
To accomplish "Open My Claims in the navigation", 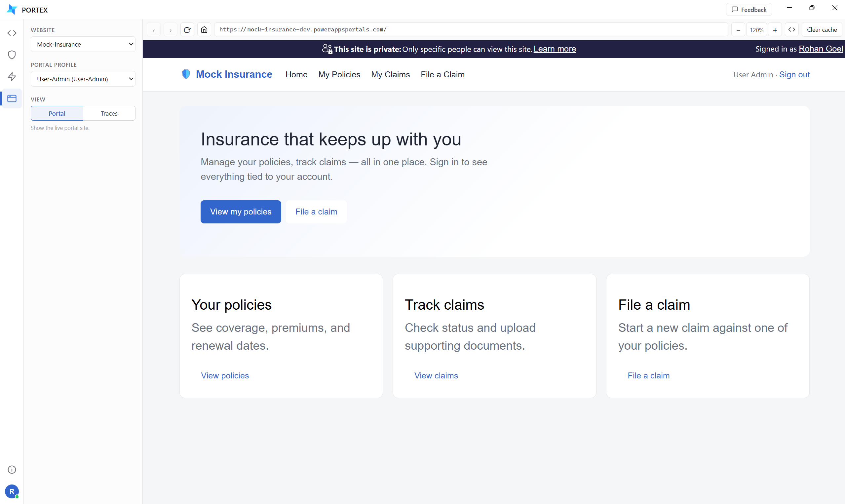I will click(x=390, y=74).
